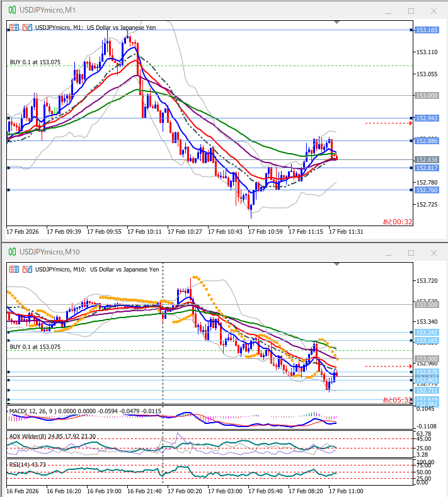448x497 pixels.
Task: Maximize the USDJPYmicro,M1 chart window
Action: [411, 11]
